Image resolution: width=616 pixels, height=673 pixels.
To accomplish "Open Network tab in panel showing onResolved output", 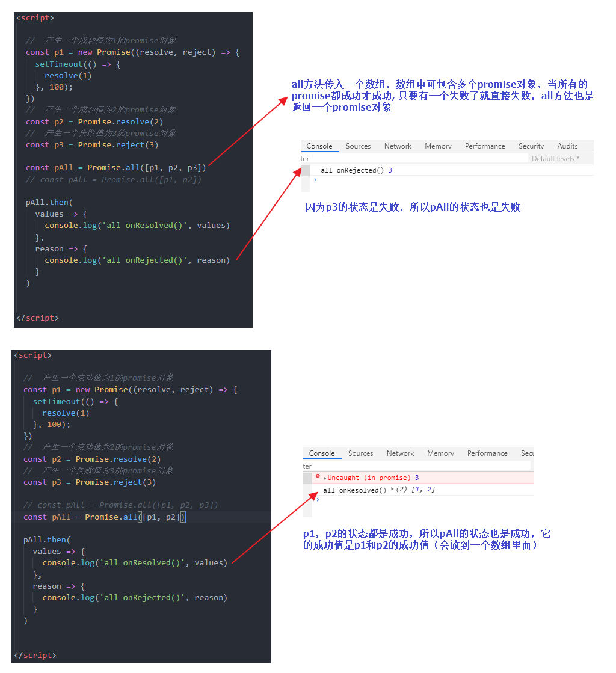I will 400,453.
